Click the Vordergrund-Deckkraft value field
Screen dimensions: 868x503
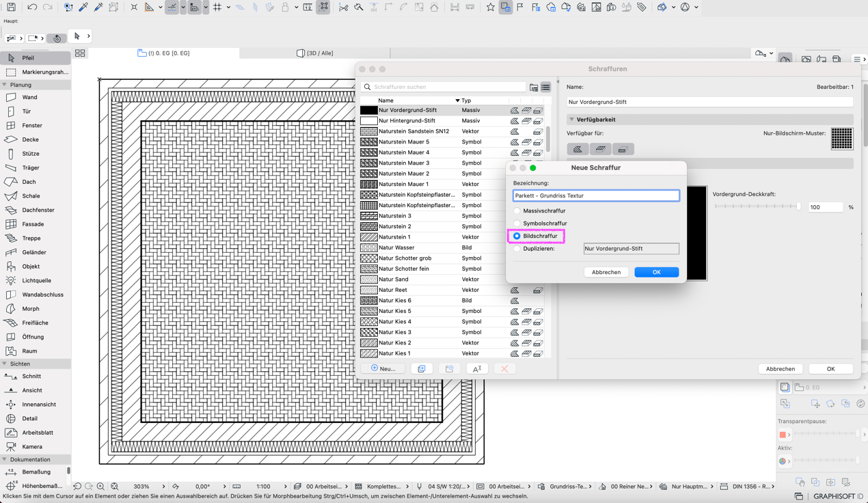[x=826, y=207]
